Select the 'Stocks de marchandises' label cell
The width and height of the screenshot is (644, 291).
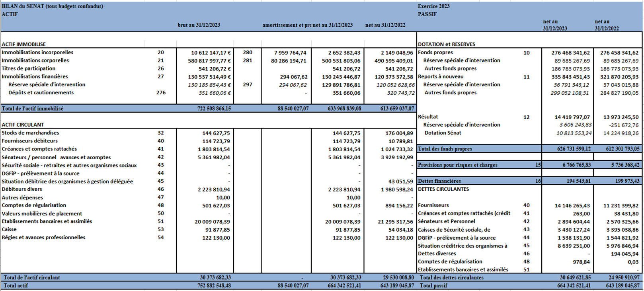[30, 133]
